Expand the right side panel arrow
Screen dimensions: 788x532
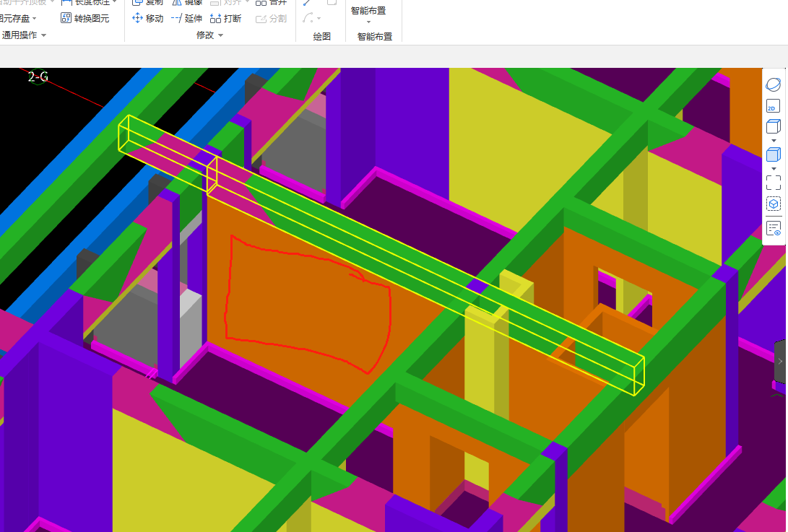click(781, 361)
